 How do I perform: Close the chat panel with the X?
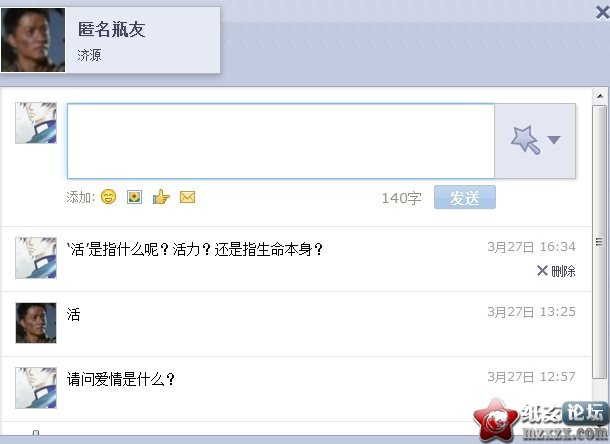point(603,12)
